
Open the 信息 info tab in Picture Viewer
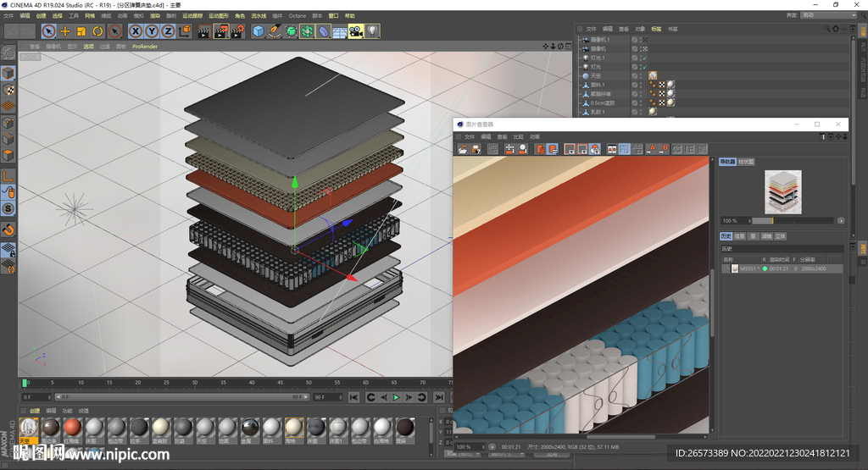coord(739,236)
